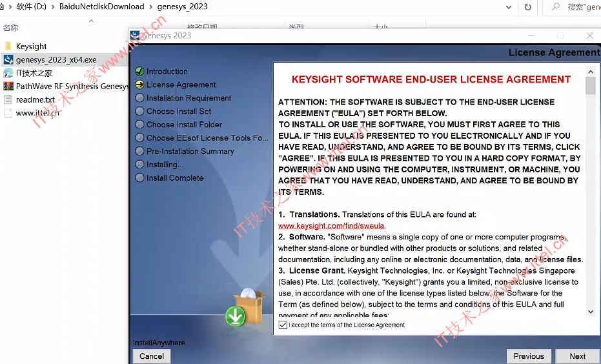Click the Pre-Installation Summary step label
The image size is (601, 364).
[x=190, y=152]
